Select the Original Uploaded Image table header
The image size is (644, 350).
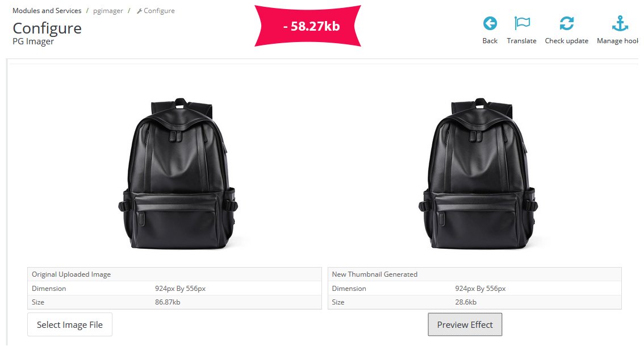72,274
